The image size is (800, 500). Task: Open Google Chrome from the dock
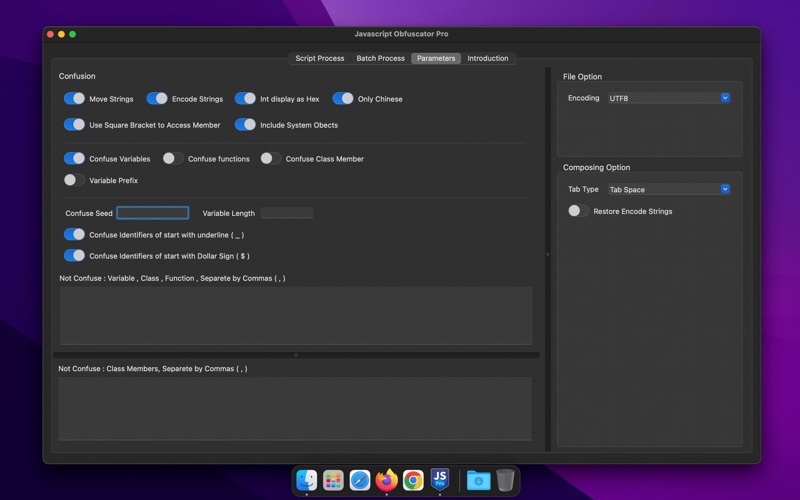click(413, 481)
